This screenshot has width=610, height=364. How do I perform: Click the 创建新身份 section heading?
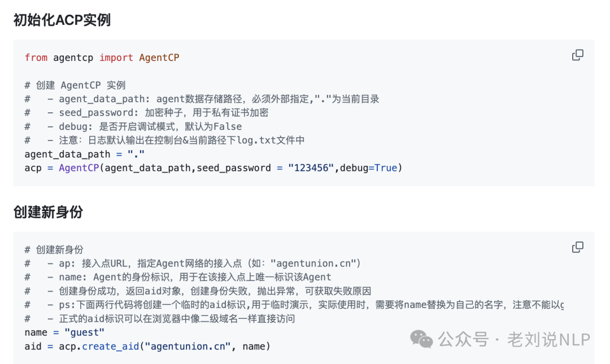pyautogui.click(x=48, y=212)
